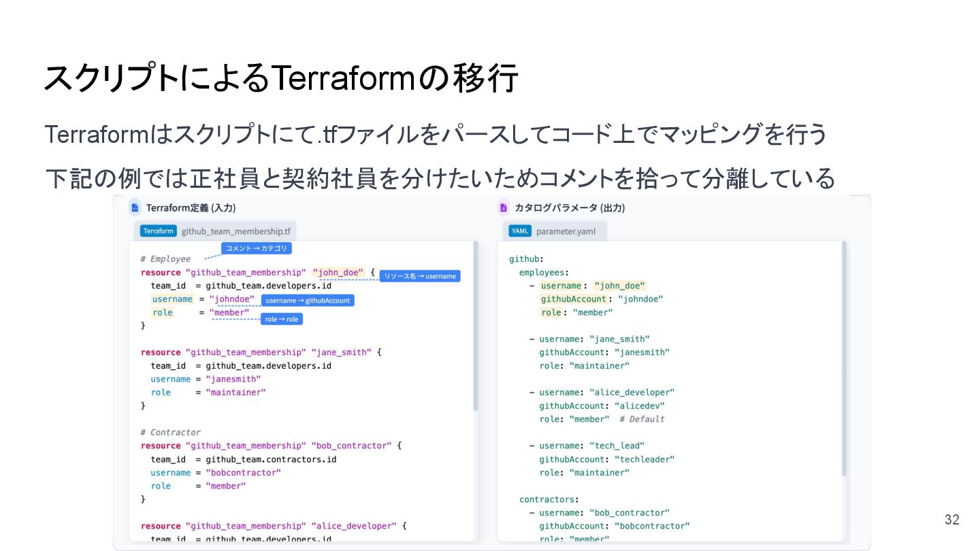The image size is (980, 551).
Task: Click the role → role annotation label
Action: 282,319
